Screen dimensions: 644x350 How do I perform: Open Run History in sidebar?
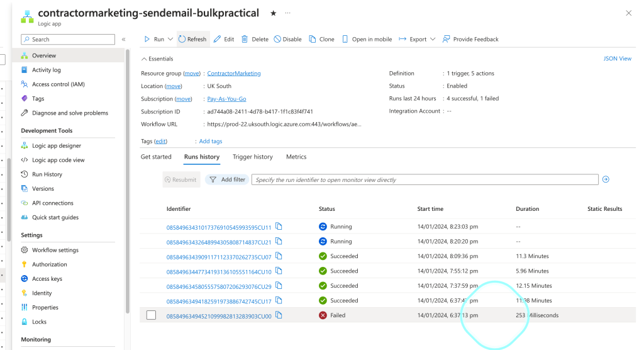point(47,174)
